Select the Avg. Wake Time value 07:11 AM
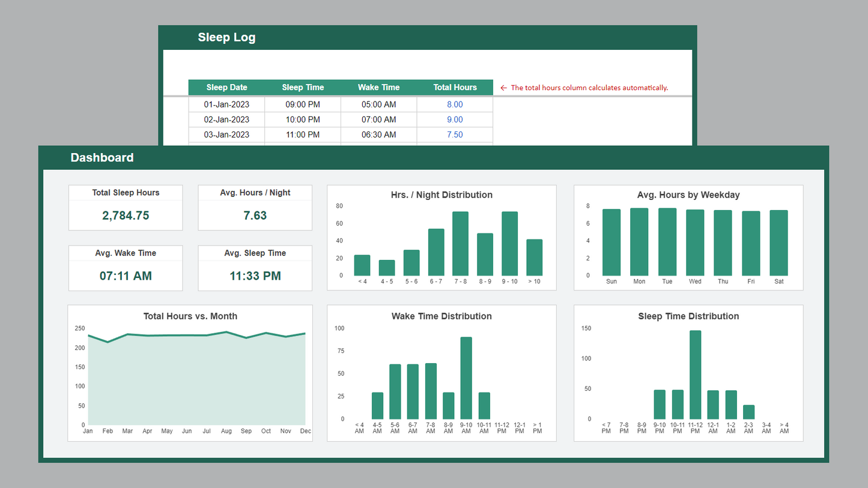868x488 pixels. click(126, 276)
